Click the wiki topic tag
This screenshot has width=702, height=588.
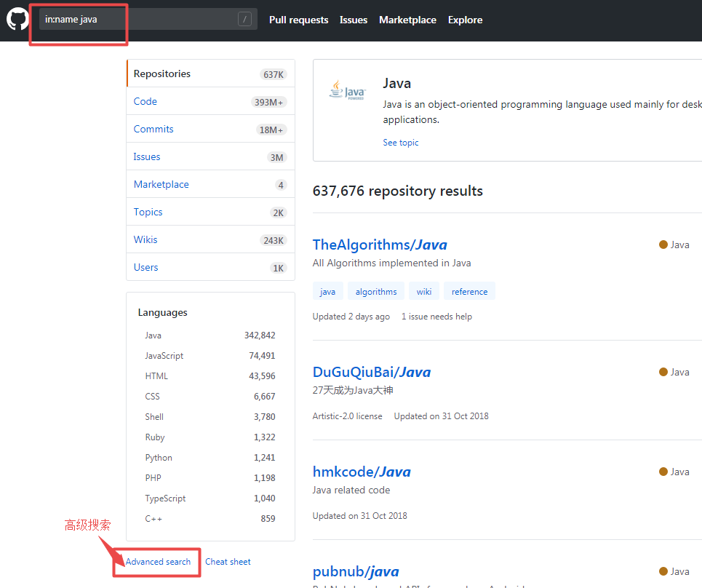[x=424, y=292]
